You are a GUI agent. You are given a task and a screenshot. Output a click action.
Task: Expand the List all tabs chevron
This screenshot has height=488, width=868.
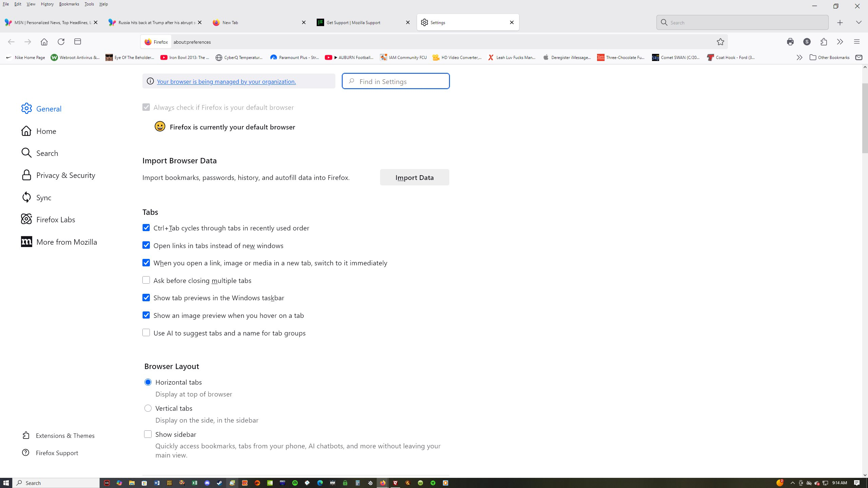(x=859, y=23)
